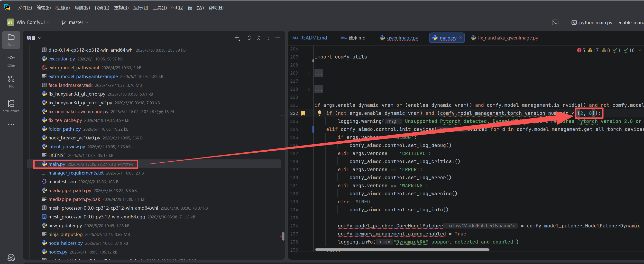Click the bookmark icon on line 222
This screenshot has width=644, height=264.
(303, 113)
